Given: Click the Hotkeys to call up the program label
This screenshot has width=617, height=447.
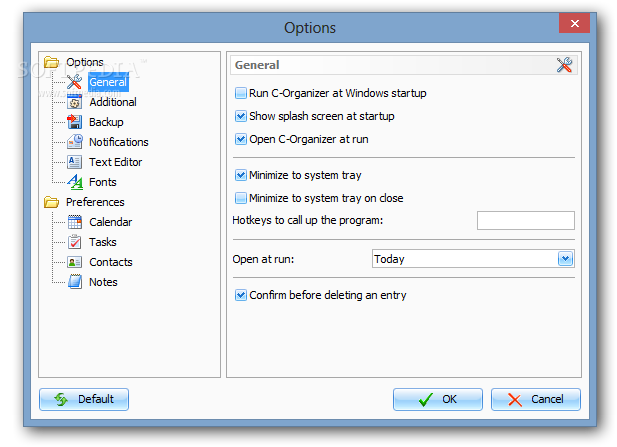Looking at the screenshot, I should pyautogui.click(x=307, y=220).
